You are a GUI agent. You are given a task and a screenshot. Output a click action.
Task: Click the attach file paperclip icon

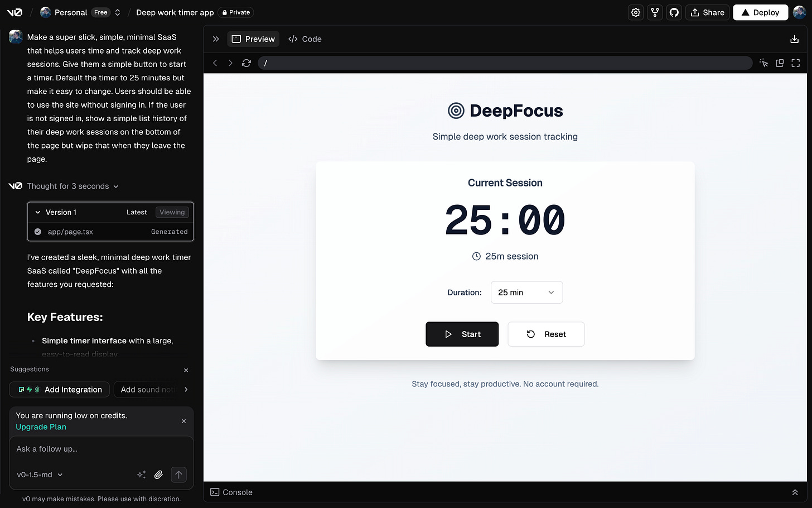pyautogui.click(x=159, y=475)
